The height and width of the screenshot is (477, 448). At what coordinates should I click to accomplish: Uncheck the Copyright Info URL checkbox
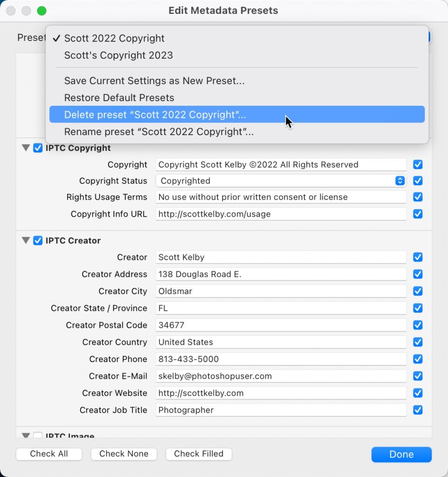click(x=418, y=214)
